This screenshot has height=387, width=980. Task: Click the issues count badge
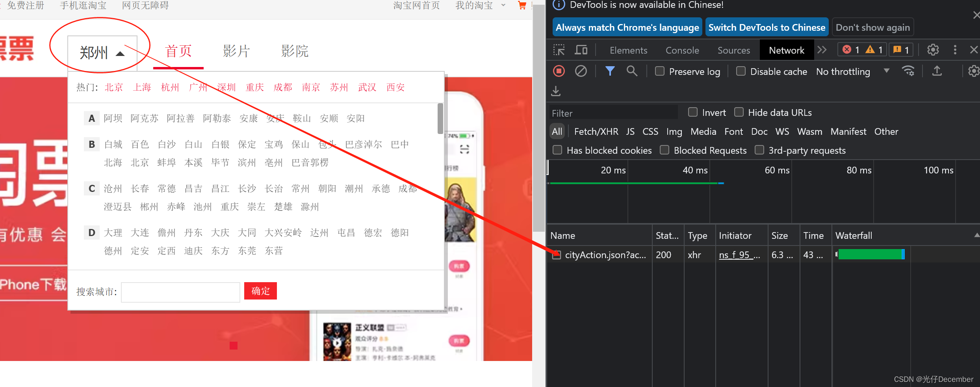pyautogui.click(x=901, y=50)
